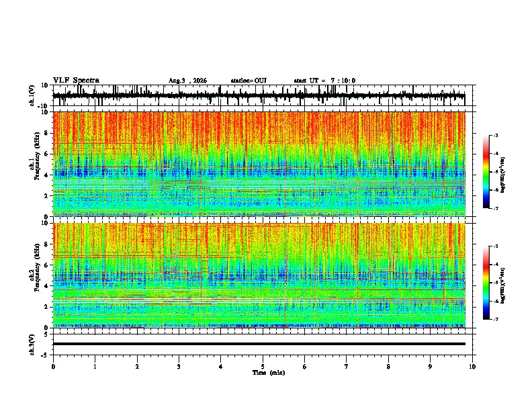Click the ch.1 color bar "log(PSD)" label
Viewport: 532px width, 411px height.
[503, 175]
